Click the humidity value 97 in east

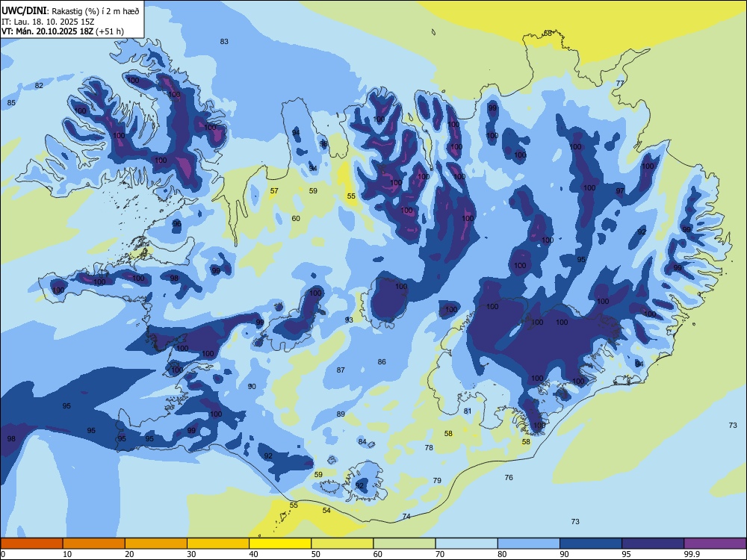click(620, 191)
